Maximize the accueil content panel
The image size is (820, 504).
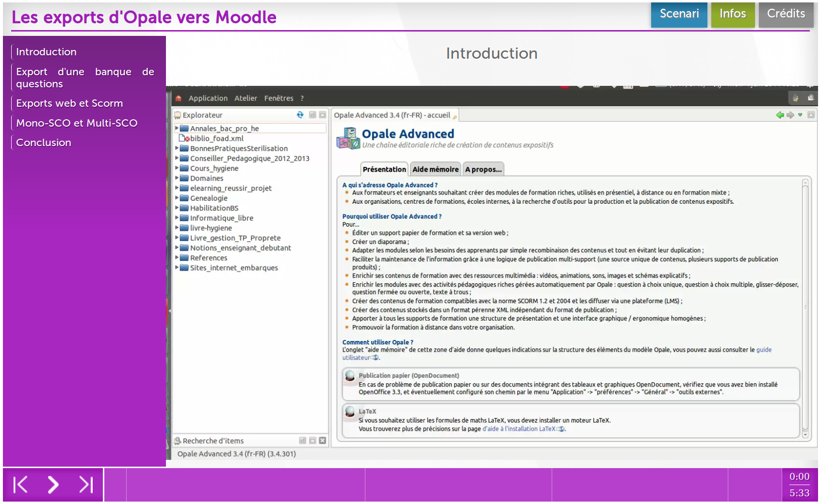[x=811, y=115]
